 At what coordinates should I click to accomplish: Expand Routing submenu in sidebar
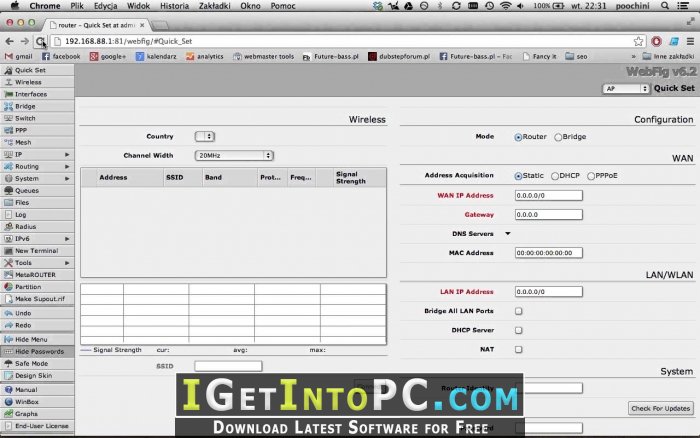click(x=67, y=167)
